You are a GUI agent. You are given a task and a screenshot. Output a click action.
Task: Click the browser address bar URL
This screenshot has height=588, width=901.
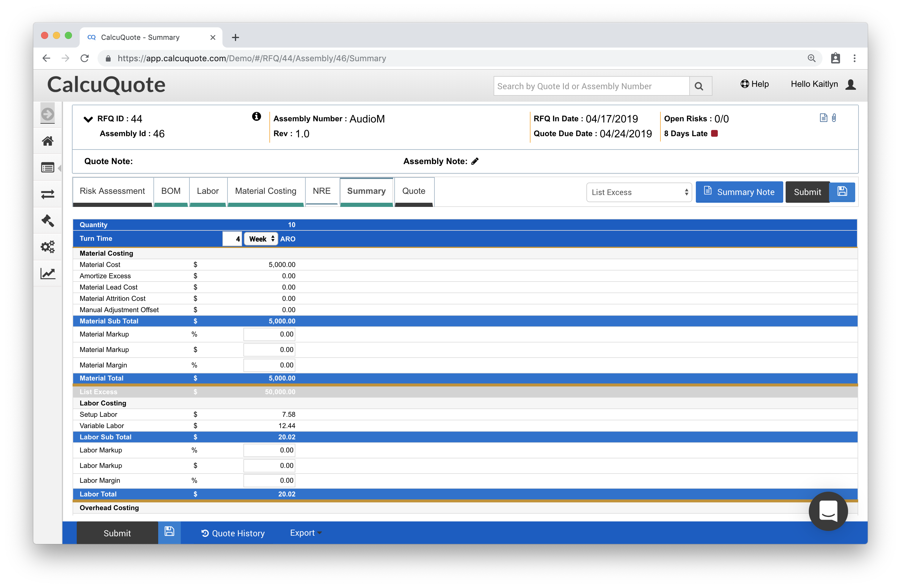pos(252,58)
